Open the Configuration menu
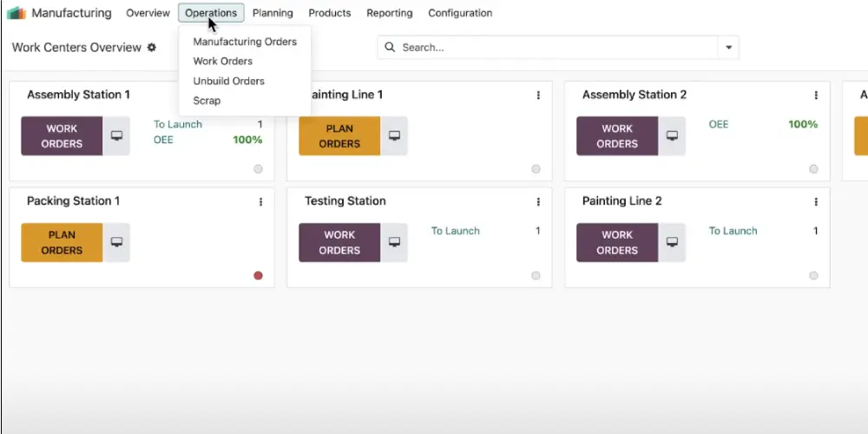 click(x=460, y=13)
